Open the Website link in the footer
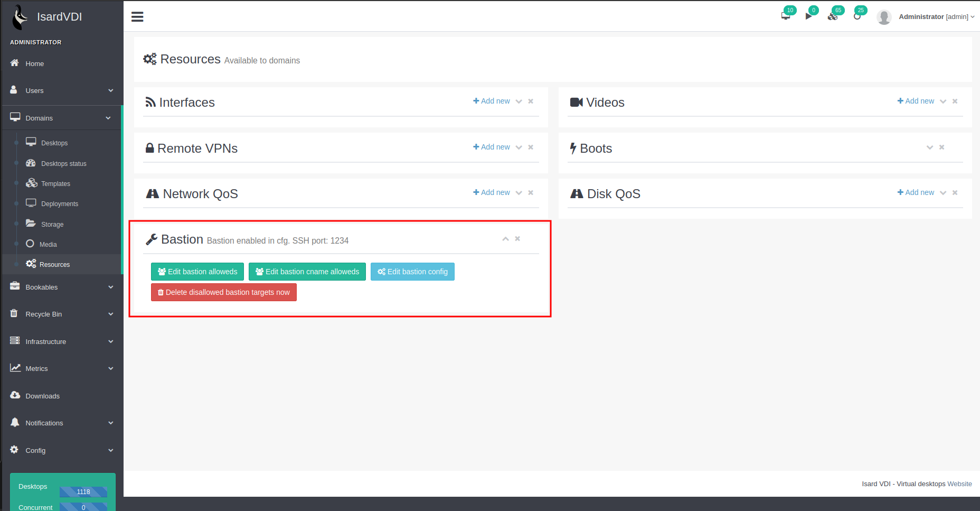 [959, 484]
